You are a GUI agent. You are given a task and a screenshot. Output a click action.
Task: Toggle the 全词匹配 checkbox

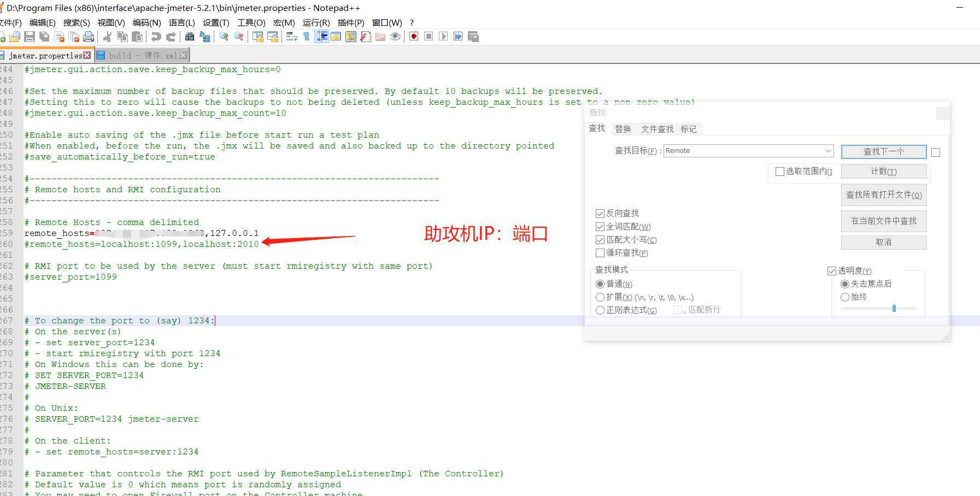pyautogui.click(x=600, y=227)
